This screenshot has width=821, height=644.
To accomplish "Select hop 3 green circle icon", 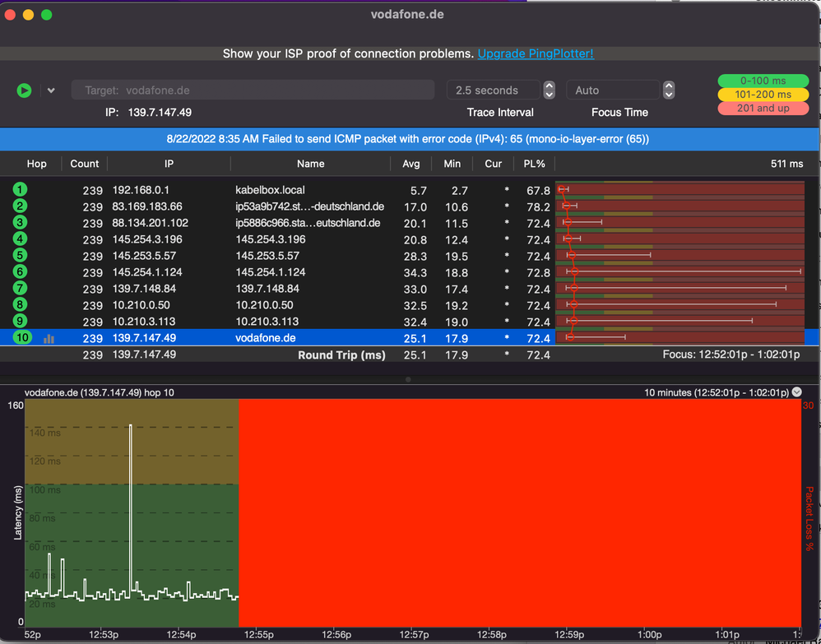I will click(20, 223).
